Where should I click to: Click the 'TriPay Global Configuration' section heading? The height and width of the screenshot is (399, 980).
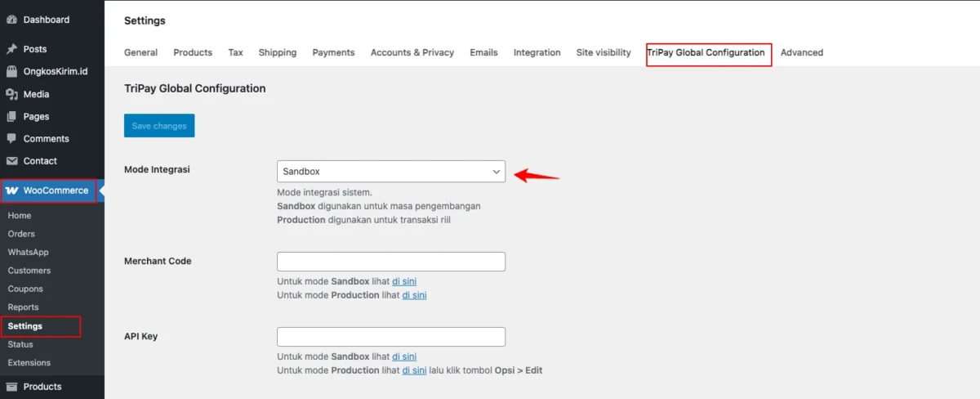pyautogui.click(x=195, y=88)
